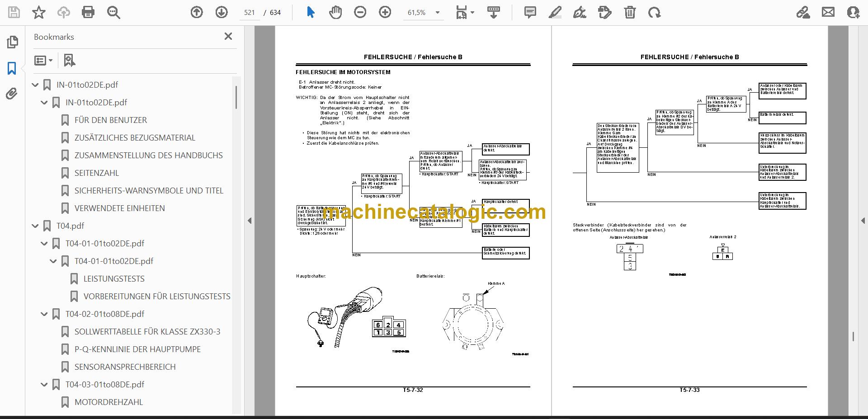Open the zoom level 61,5% dropdown
The image size is (868, 419).
(x=424, y=13)
